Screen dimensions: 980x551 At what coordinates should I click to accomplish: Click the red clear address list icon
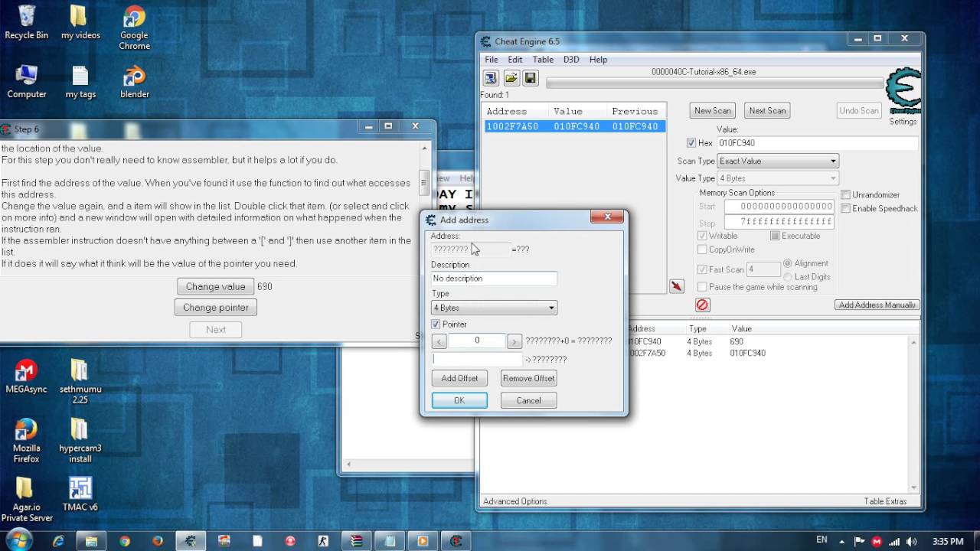pos(702,305)
